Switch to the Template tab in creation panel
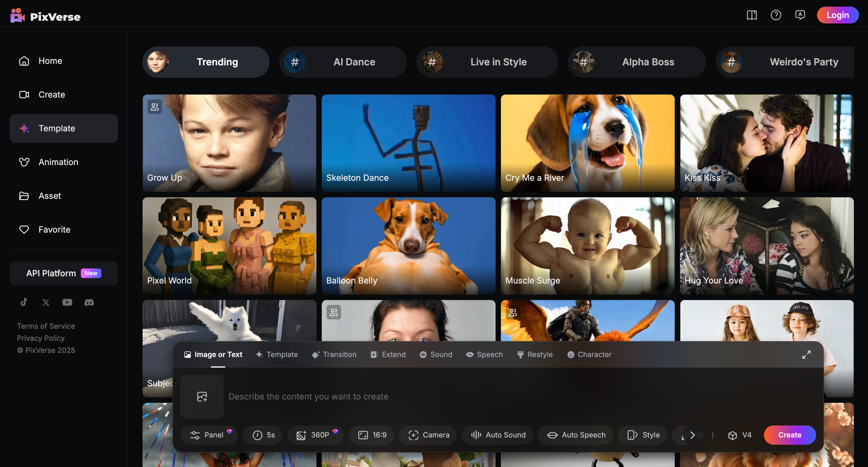 [277, 355]
